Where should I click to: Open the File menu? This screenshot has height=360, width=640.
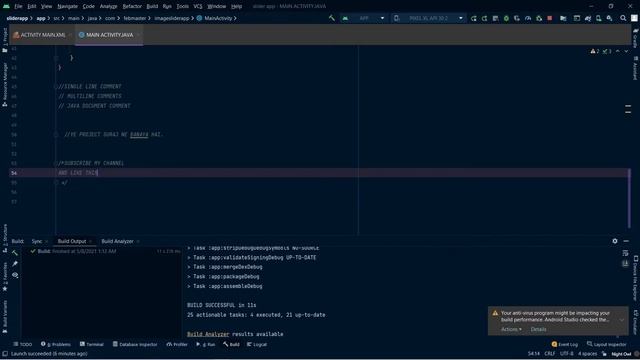(18, 6)
